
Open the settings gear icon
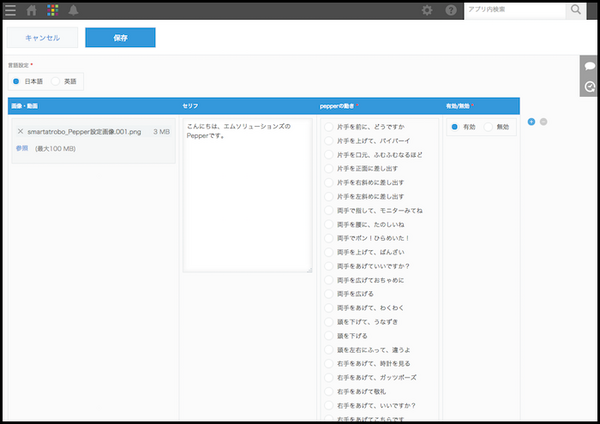tap(427, 10)
